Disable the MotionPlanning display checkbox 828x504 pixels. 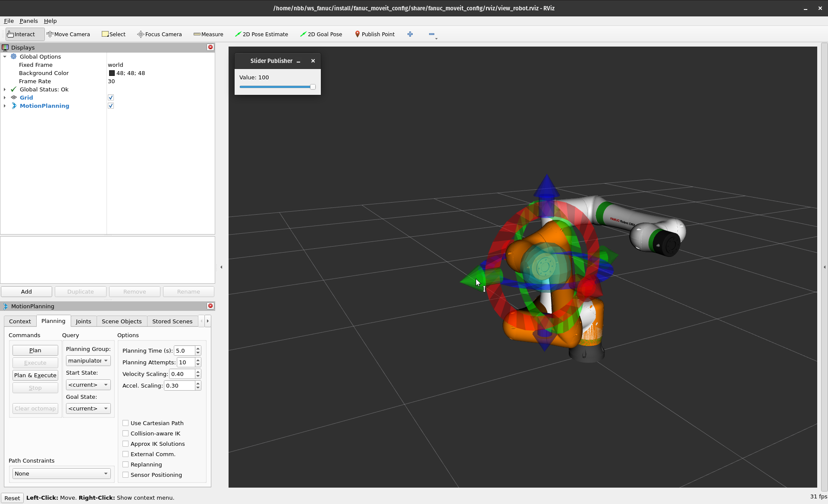[111, 106]
